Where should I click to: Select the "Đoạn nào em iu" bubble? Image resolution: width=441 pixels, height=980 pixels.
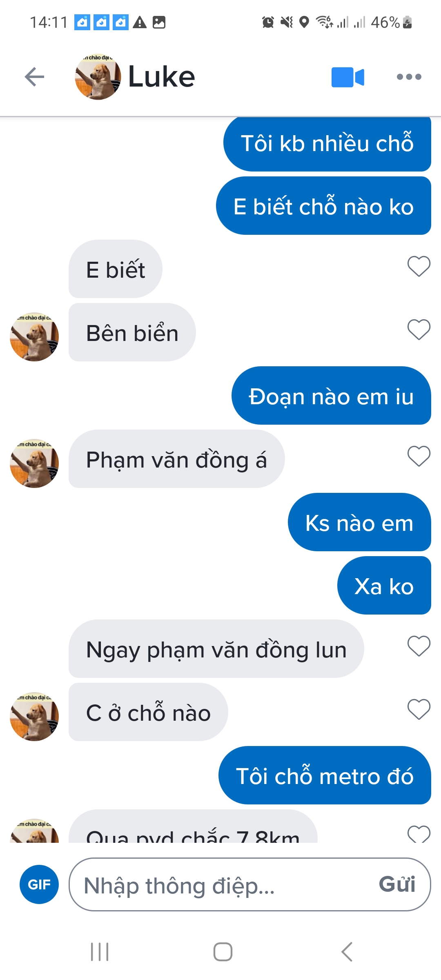(331, 396)
